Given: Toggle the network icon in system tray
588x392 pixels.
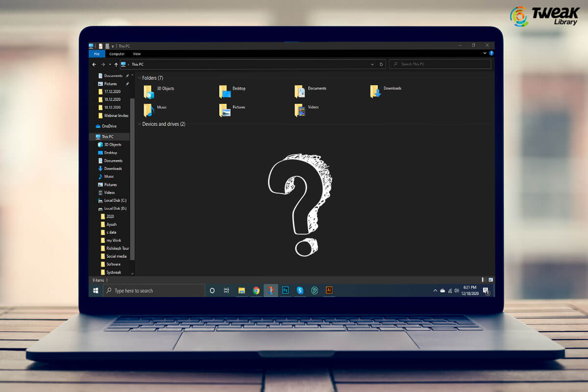Looking at the screenshot, I should coord(449,290).
